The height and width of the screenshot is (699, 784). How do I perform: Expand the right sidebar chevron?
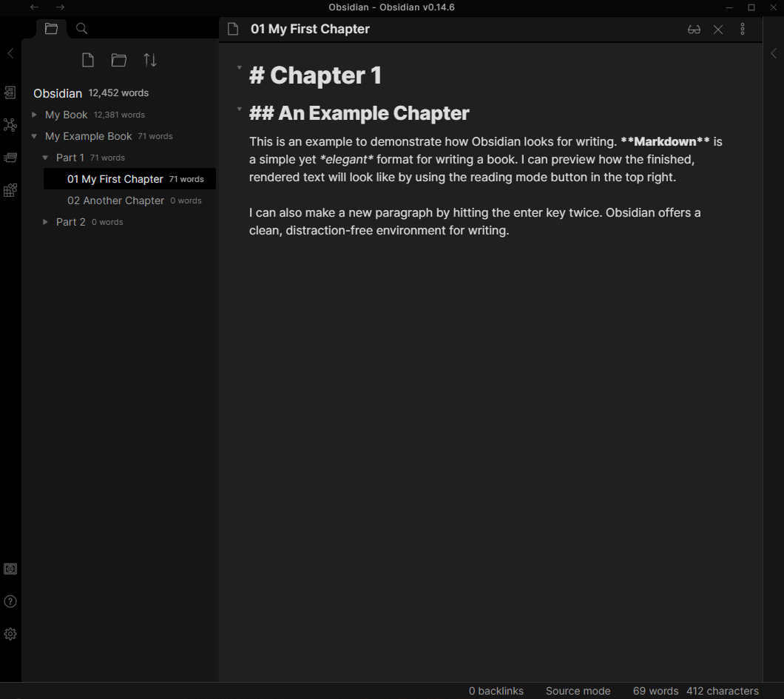(774, 53)
